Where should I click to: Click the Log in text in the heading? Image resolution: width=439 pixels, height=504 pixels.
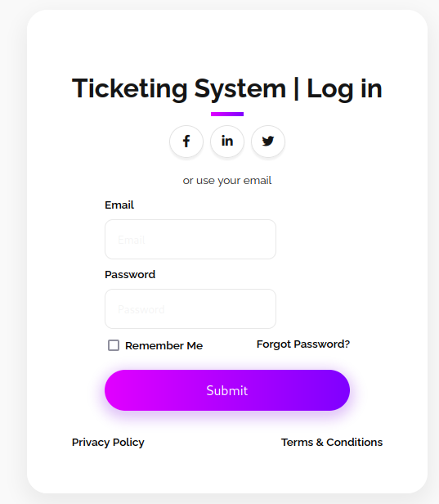(345, 88)
